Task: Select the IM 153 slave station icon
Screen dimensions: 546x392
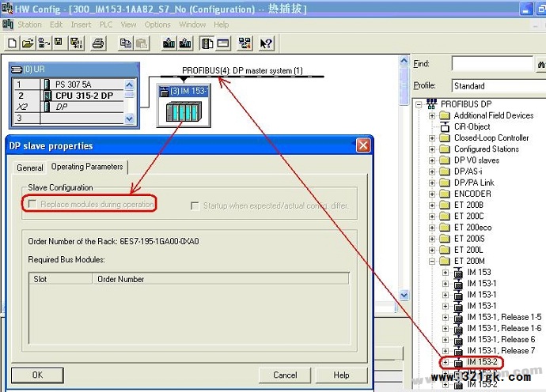Action: coord(184,106)
